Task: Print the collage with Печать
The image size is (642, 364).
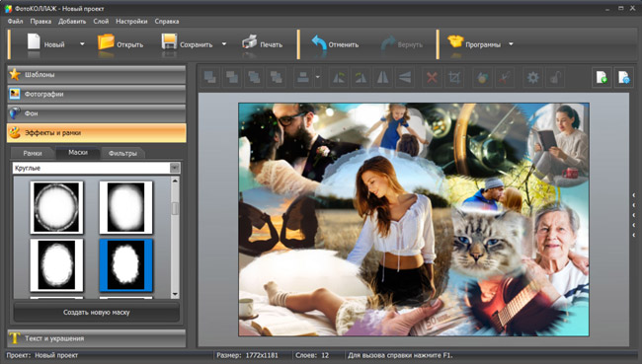Action: [x=262, y=44]
